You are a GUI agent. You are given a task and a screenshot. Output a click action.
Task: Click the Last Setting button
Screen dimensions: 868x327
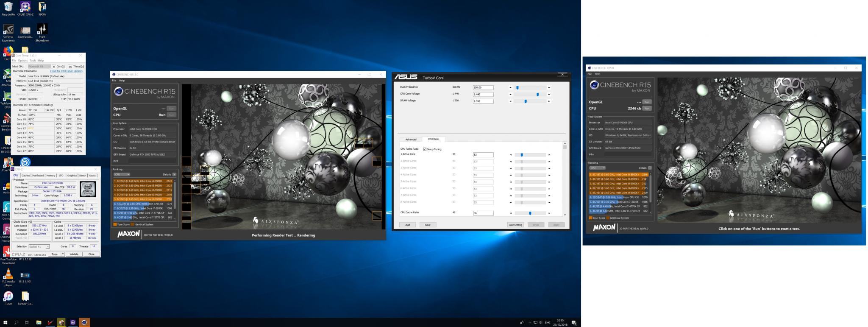[x=515, y=225]
